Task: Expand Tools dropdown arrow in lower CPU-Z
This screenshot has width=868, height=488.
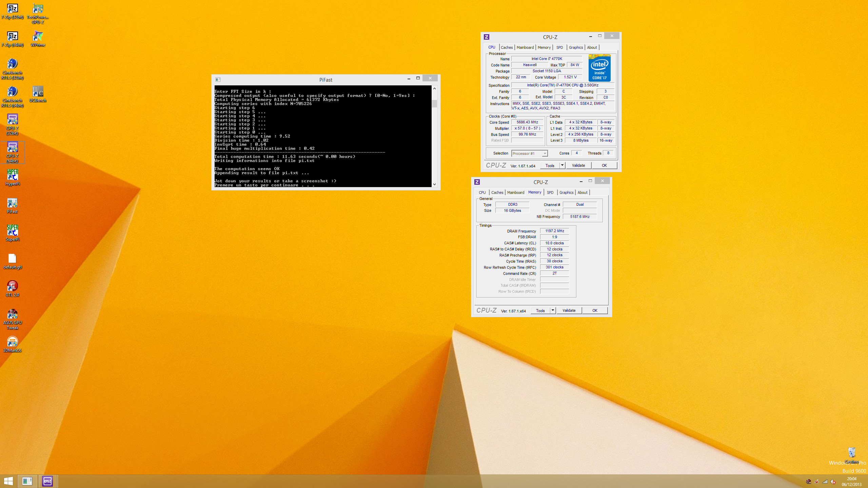Action: point(553,310)
